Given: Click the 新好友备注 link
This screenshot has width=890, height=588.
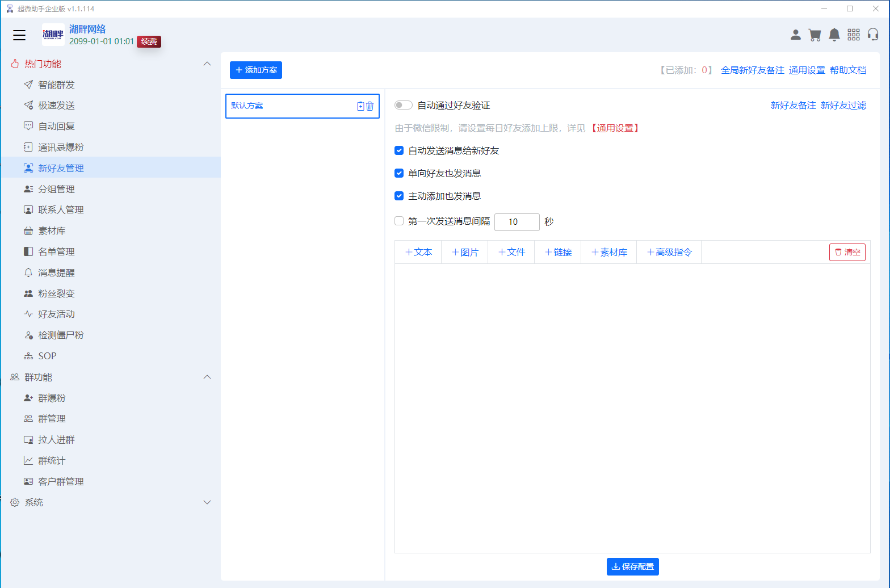Looking at the screenshot, I should [x=794, y=106].
